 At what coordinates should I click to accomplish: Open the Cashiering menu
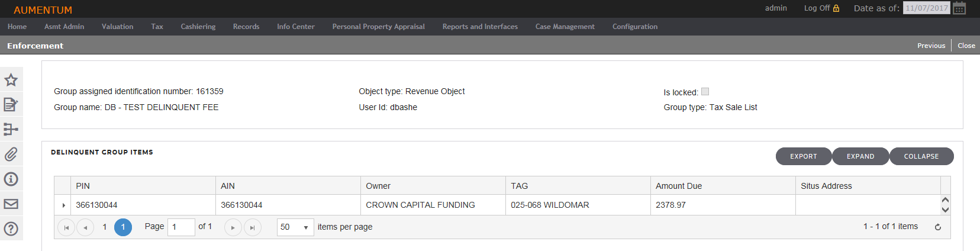click(x=198, y=27)
